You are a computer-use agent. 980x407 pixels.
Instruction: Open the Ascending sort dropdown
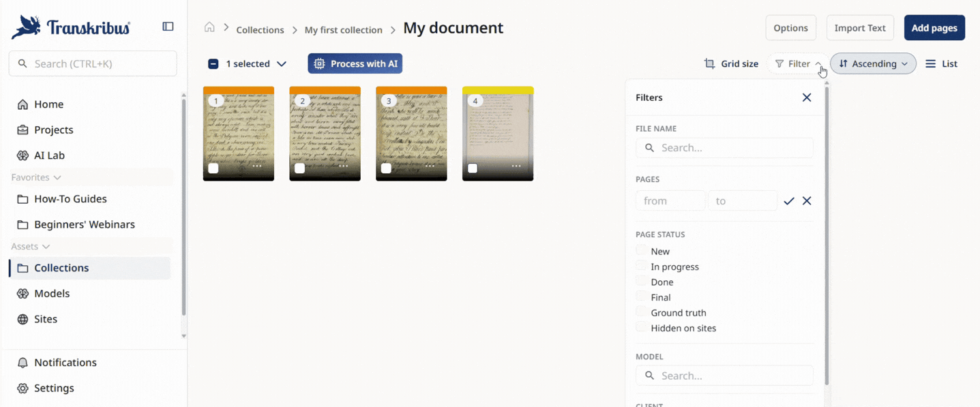(x=873, y=63)
